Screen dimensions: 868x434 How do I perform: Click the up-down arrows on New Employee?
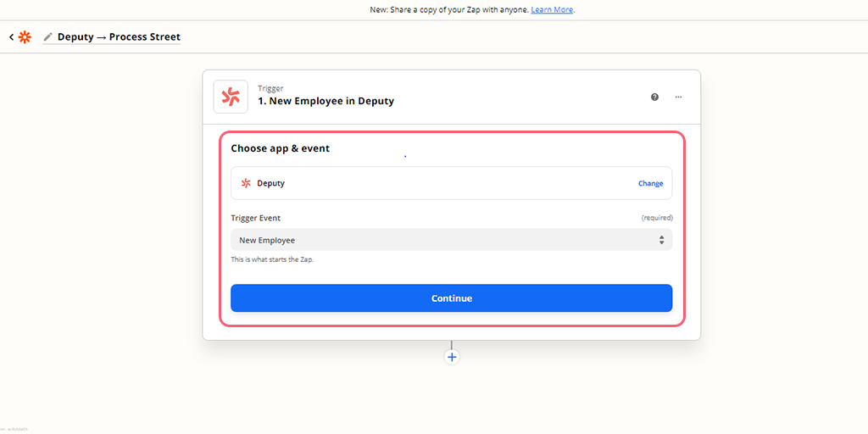pos(661,240)
